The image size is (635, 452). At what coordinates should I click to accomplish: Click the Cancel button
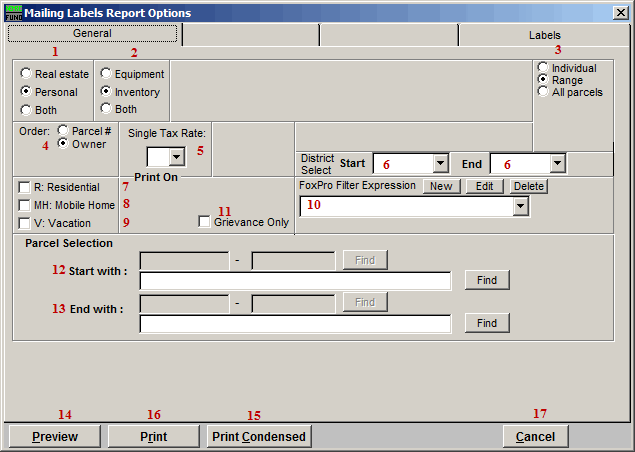coord(535,437)
